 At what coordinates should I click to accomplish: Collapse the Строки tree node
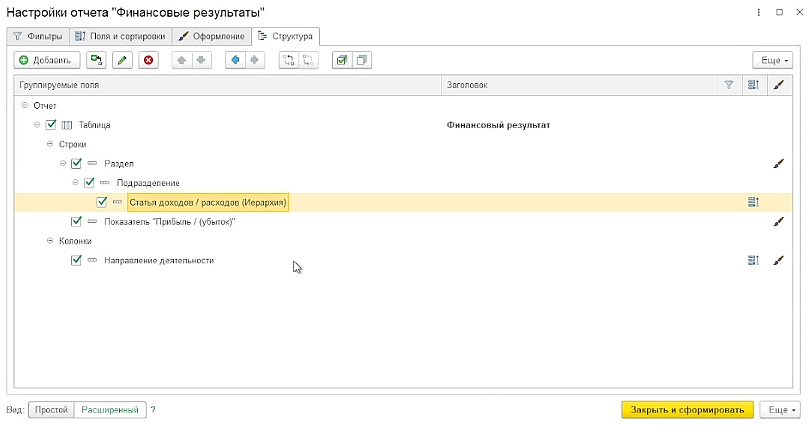click(50, 144)
